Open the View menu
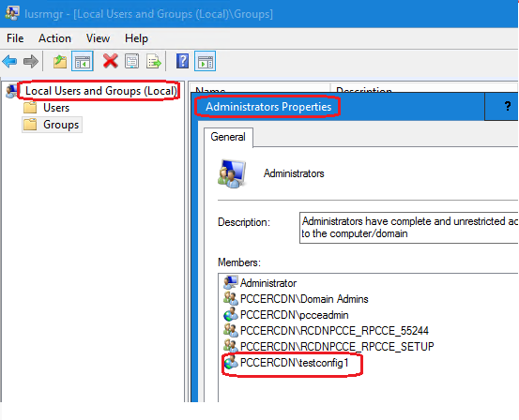 (98, 38)
